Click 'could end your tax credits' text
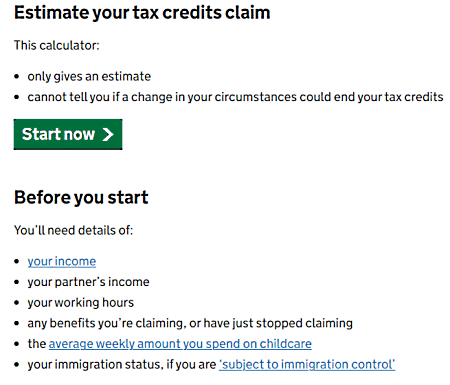This screenshot has width=450, height=385. [371, 97]
